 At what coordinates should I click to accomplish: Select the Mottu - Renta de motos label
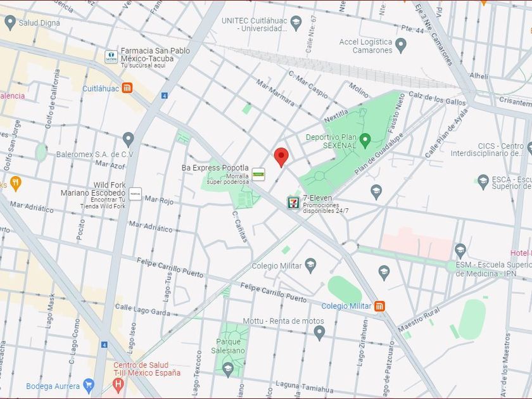[x=283, y=321]
